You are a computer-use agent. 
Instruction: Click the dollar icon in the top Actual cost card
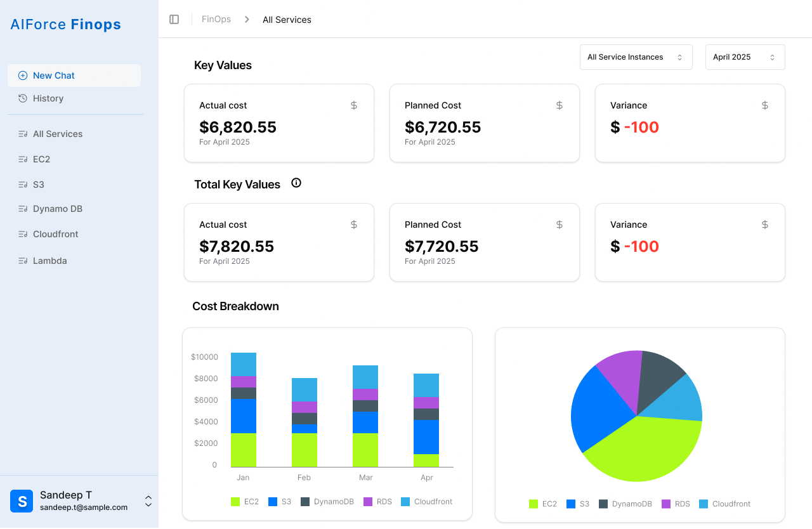pos(354,105)
